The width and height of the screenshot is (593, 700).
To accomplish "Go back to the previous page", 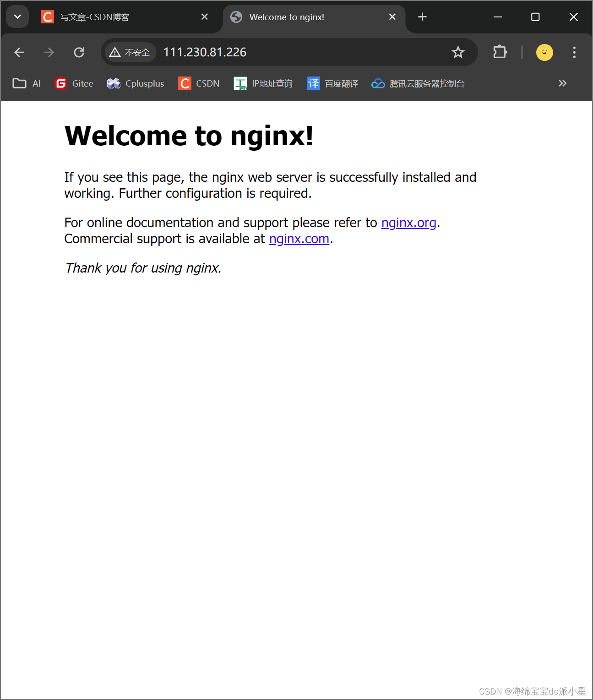I will tap(19, 52).
